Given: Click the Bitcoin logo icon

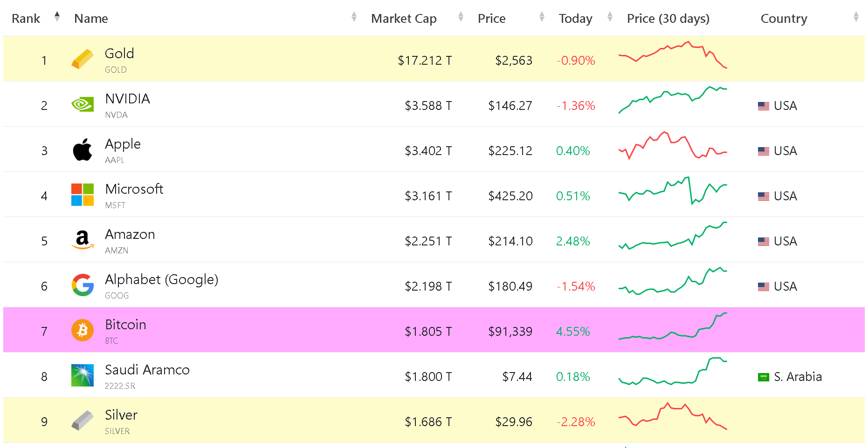Looking at the screenshot, I should (83, 330).
